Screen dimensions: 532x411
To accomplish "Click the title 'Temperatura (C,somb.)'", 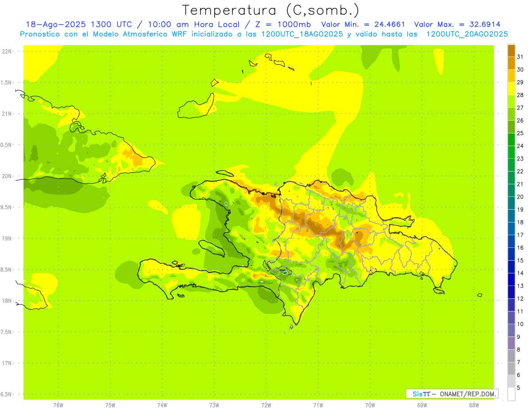I will click(271, 10).
